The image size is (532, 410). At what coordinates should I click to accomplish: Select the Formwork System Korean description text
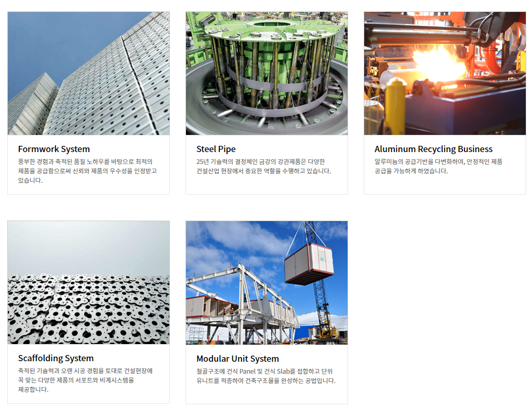click(x=87, y=171)
